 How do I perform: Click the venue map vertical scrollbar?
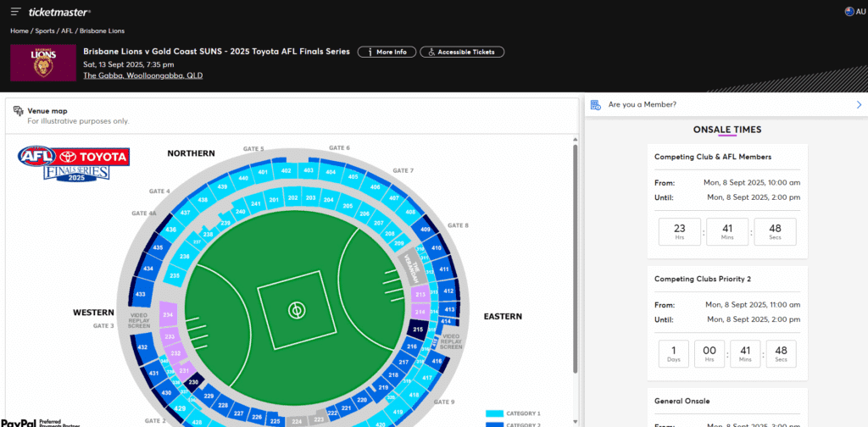click(575, 259)
